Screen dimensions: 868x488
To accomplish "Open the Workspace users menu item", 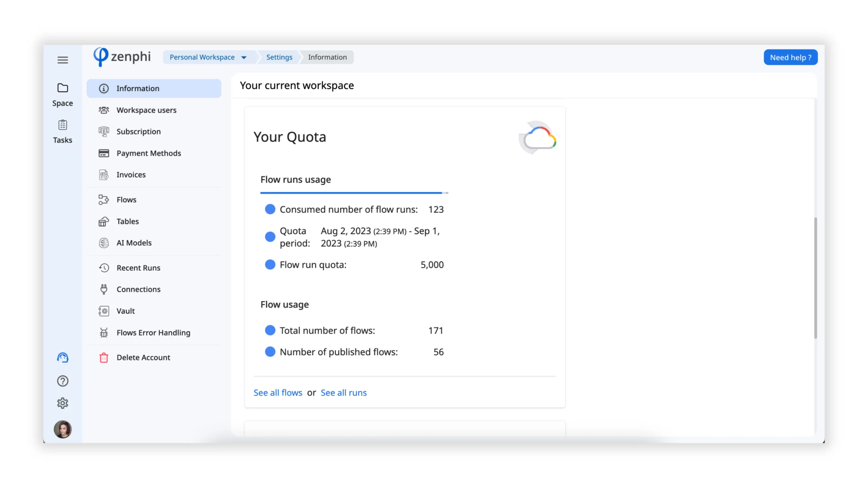I will tap(146, 110).
